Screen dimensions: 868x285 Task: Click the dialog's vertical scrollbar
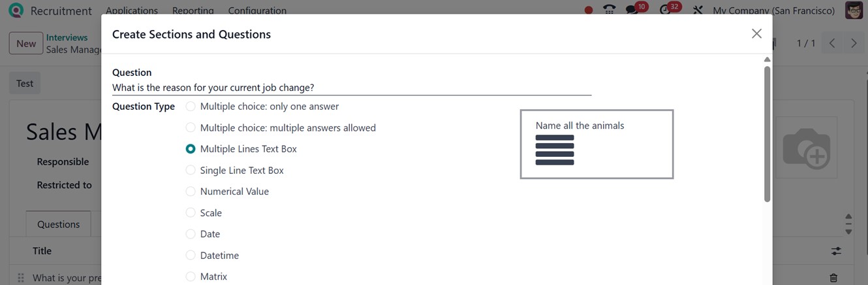pyautogui.click(x=767, y=131)
